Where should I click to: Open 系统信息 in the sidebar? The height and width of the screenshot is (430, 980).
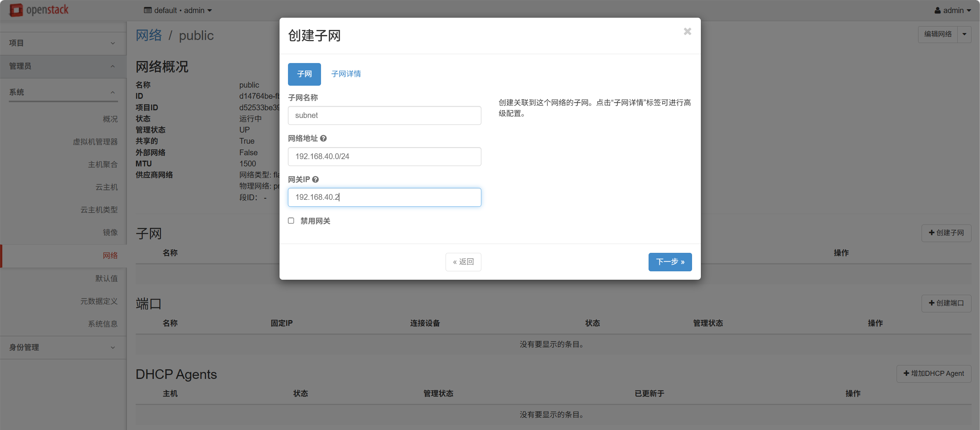[103, 324]
